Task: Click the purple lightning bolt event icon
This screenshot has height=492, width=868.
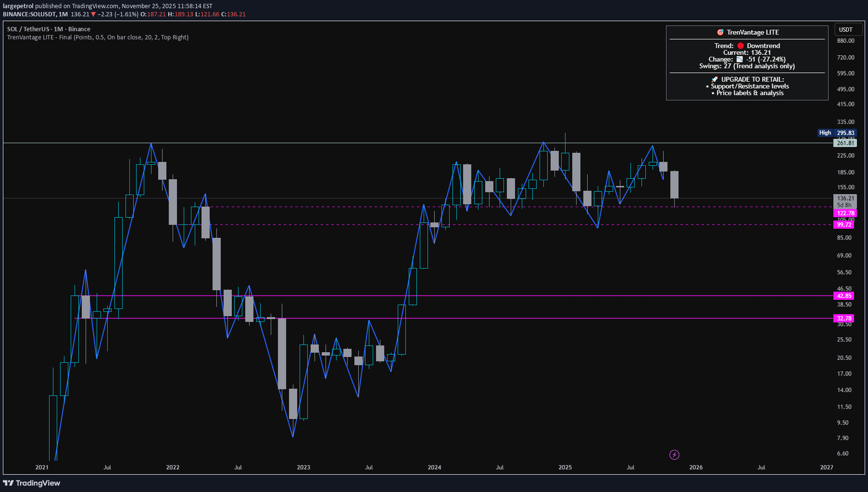Action: coord(674,455)
